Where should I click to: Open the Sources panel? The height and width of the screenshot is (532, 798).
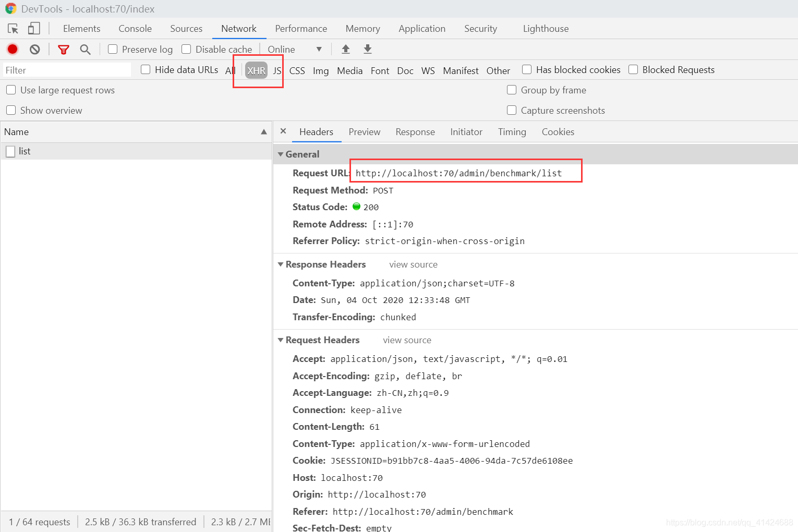(x=186, y=29)
